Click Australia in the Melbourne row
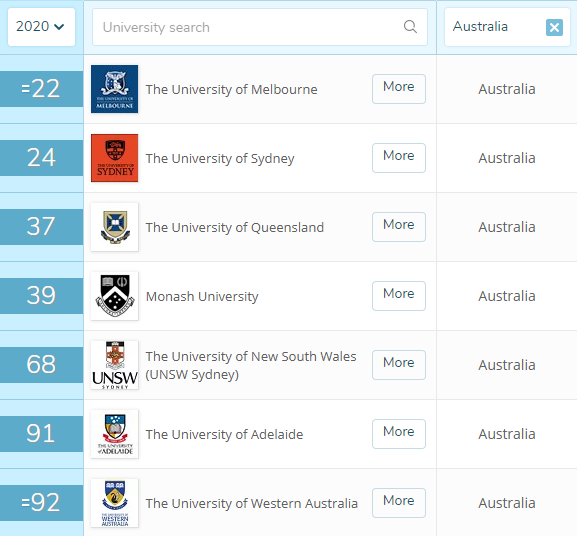Viewport: 577px width, 536px height. click(x=507, y=89)
